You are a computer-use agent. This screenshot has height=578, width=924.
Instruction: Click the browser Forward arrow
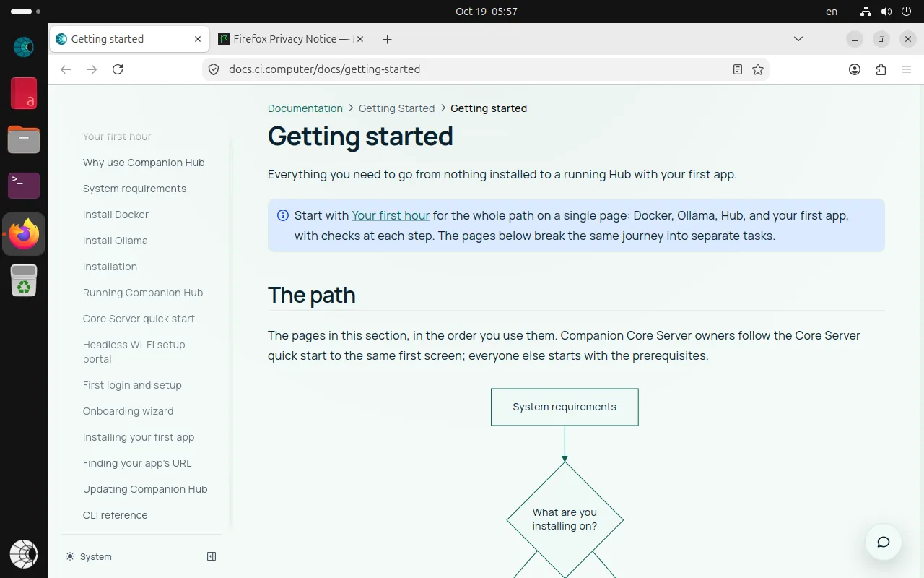tap(92, 69)
